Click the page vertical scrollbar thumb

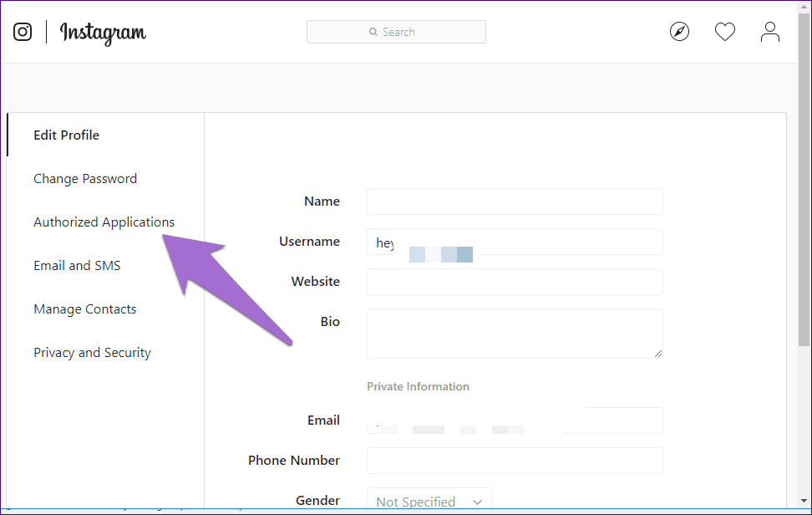(804, 179)
